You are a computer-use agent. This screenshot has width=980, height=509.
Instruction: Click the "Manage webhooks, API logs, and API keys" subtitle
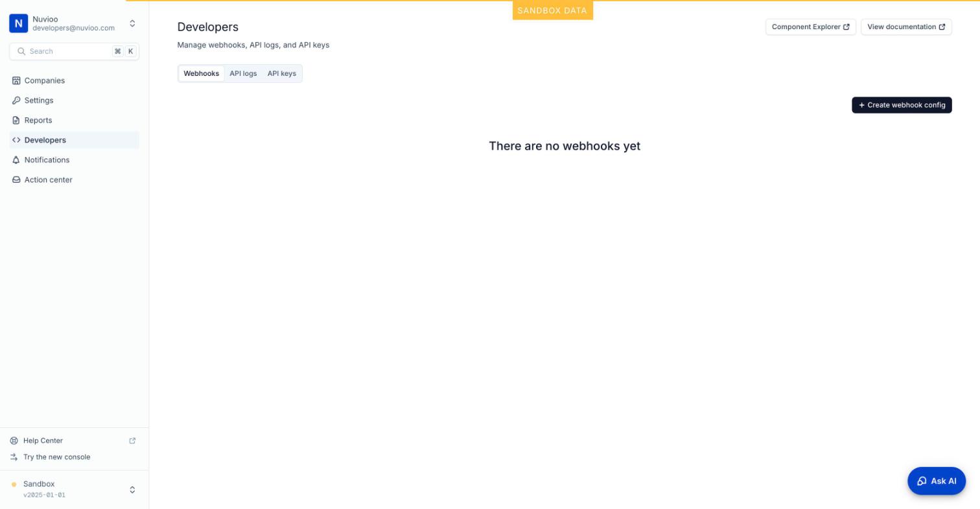253,45
